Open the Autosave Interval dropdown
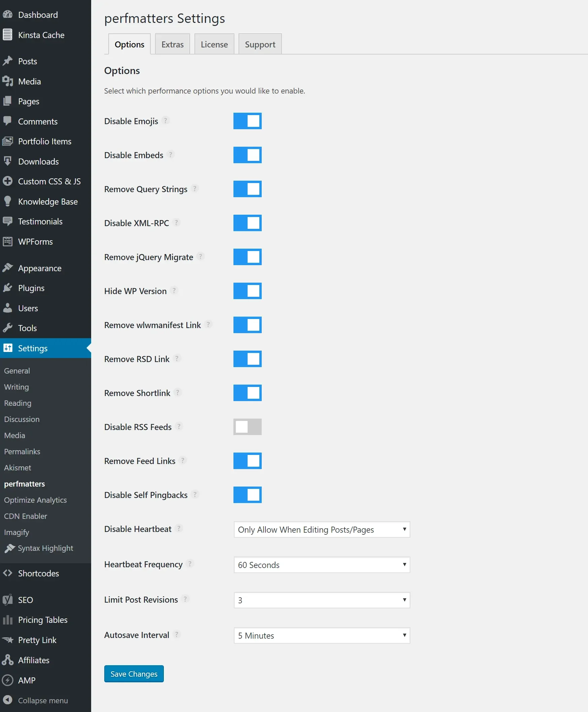 pos(321,635)
